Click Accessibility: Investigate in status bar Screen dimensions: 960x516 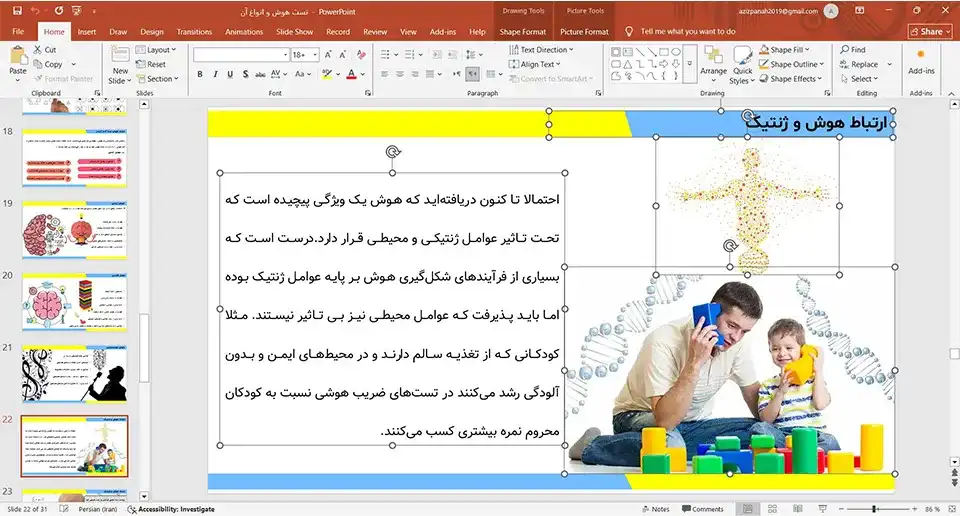(x=171, y=509)
